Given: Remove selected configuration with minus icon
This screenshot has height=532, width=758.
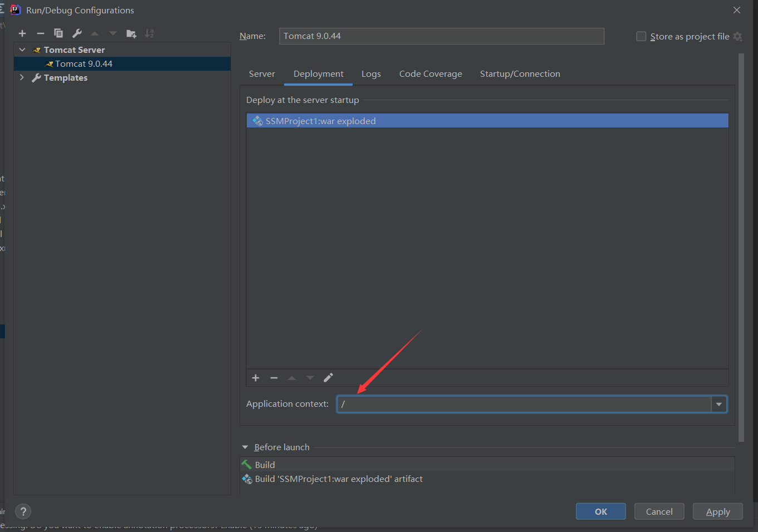Looking at the screenshot, I should coord(40,33).
